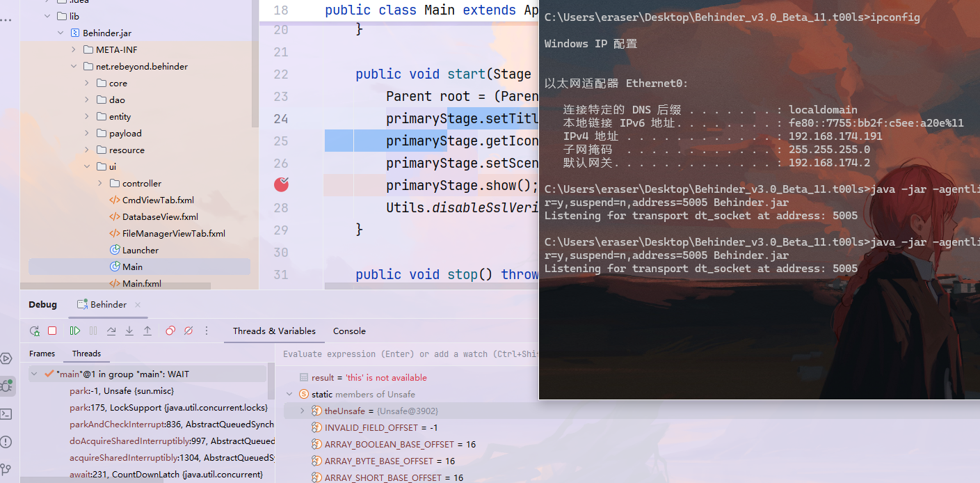The width and height of the screenshot is (980, 483).
Task: Select CmdViewTab.fxml in project tree
Action: (x=158, y=200)
